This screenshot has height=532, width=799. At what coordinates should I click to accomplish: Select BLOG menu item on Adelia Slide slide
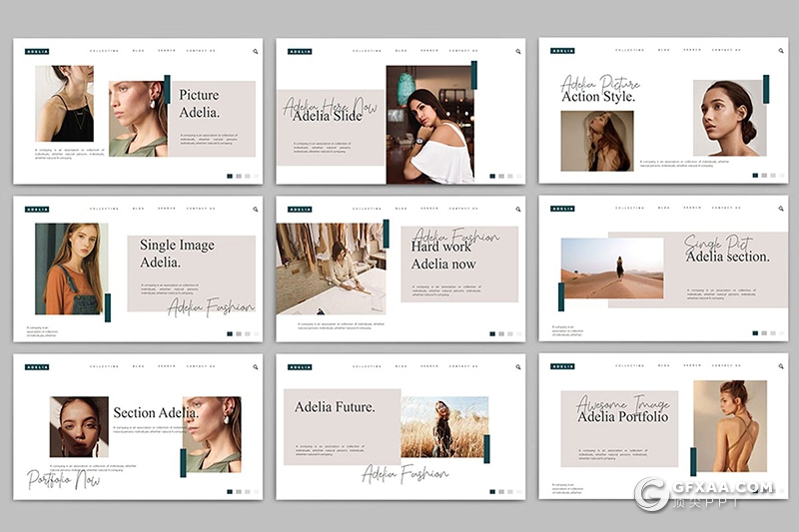(401, 51)
